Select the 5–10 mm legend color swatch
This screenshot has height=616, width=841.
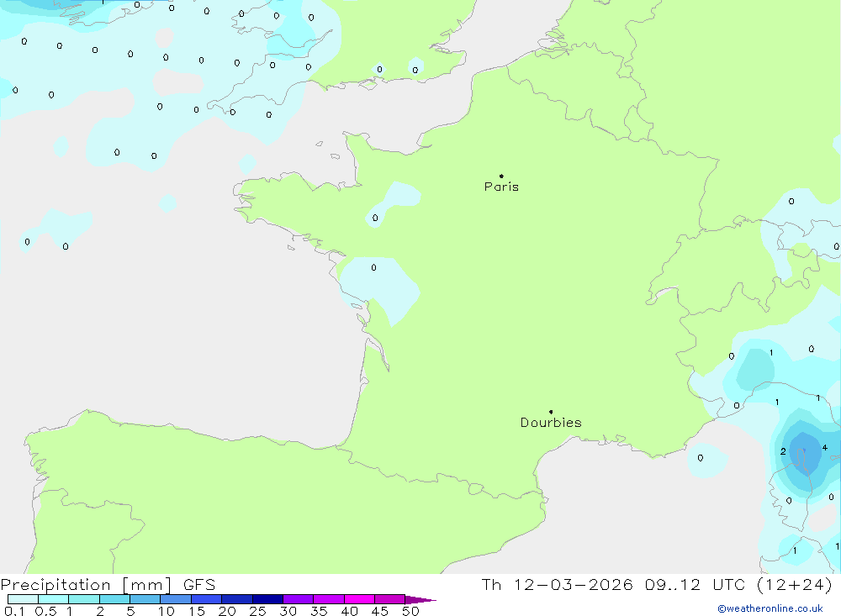click(145, 599)
